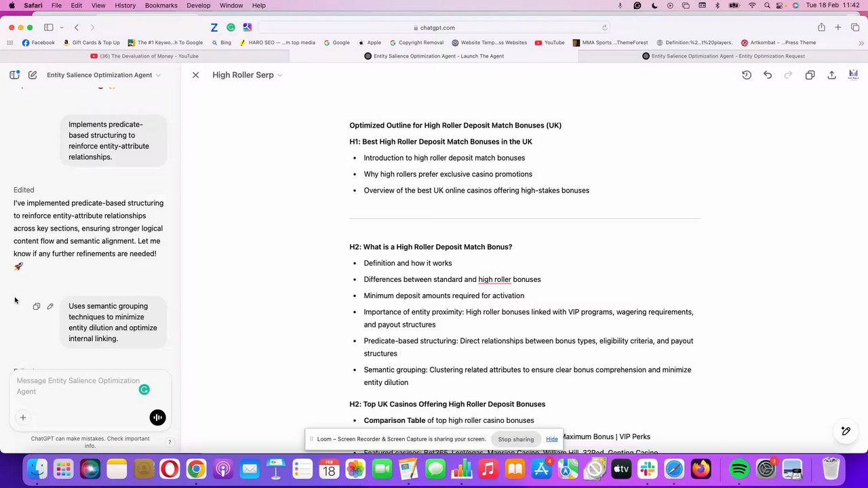Click the purple extension icon in Safari toolbar
The height and width of the screenshot is (488, 868).
click(248, 28)
